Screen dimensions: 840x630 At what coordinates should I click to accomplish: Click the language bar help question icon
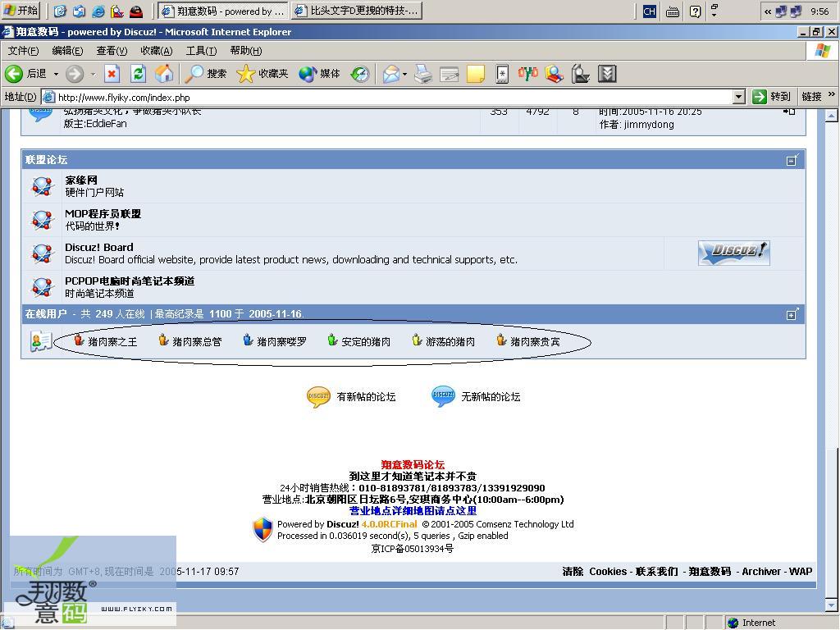[x=695, y=11]
